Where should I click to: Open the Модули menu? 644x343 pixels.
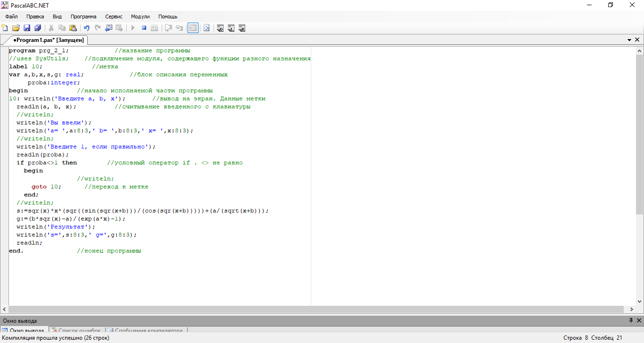click(140, 16)
